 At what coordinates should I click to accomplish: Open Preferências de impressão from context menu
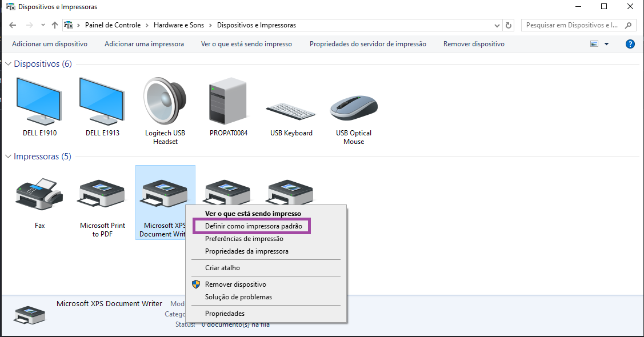coord(244,239)
